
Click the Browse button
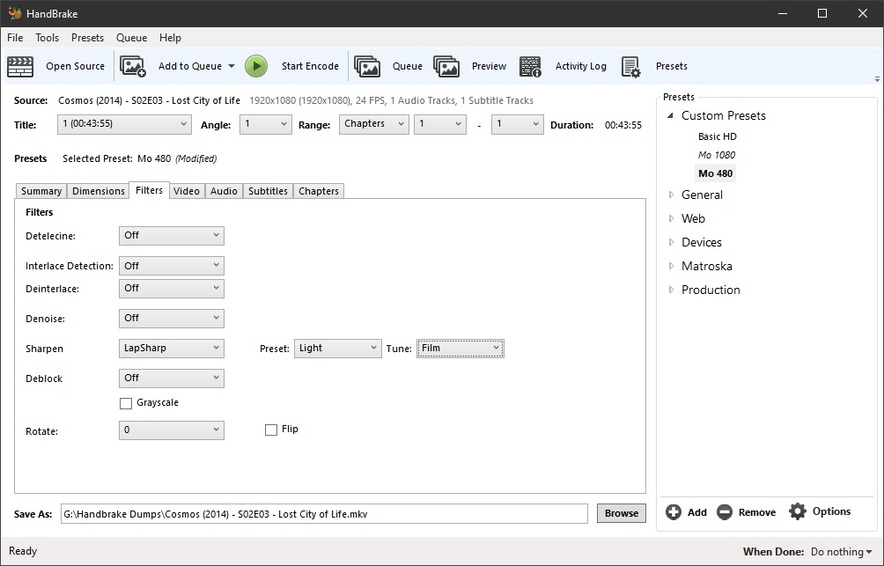click(621, 514)
